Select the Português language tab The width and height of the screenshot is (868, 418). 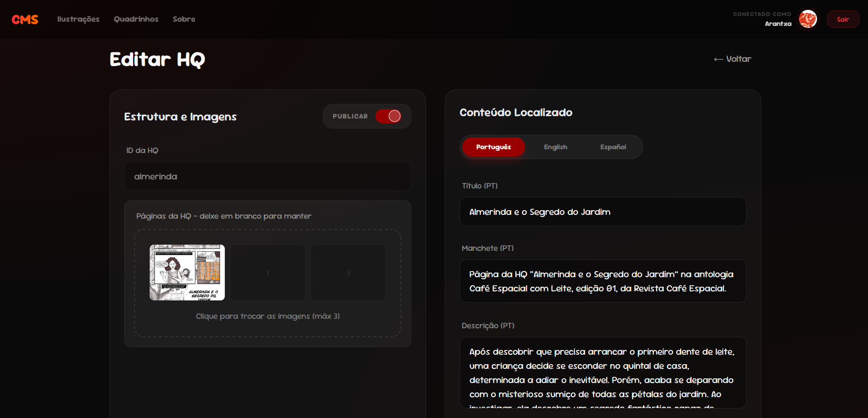494,147
